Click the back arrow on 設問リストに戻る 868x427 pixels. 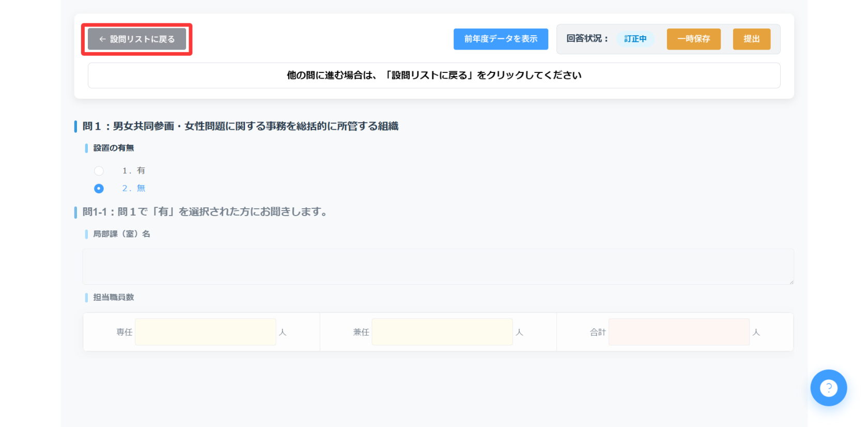[102, 39]
